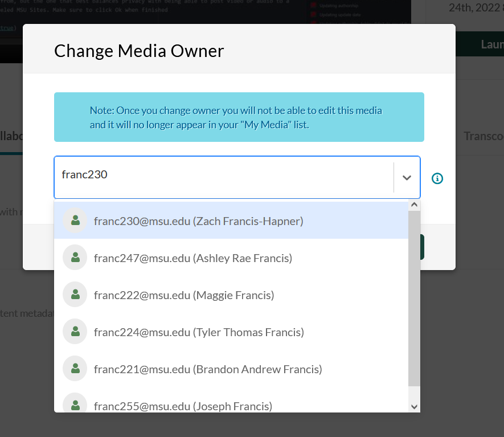Screen dimensions: 504x437
Task: Click the suggestion list scroll down arrow
Action: [415, 407]
